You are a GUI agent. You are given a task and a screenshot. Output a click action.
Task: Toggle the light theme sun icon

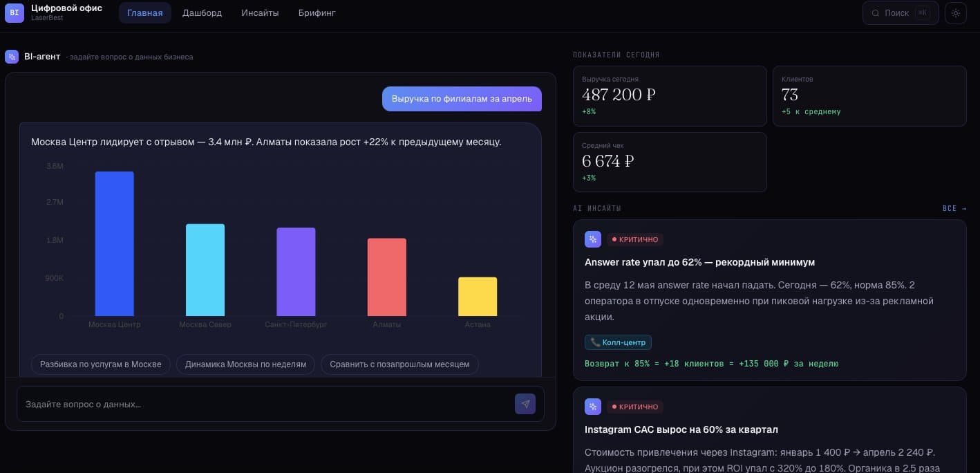[956, 13]
